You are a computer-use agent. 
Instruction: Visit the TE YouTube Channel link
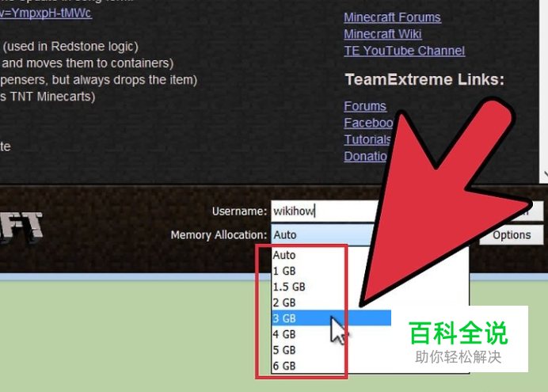point(405,51)
